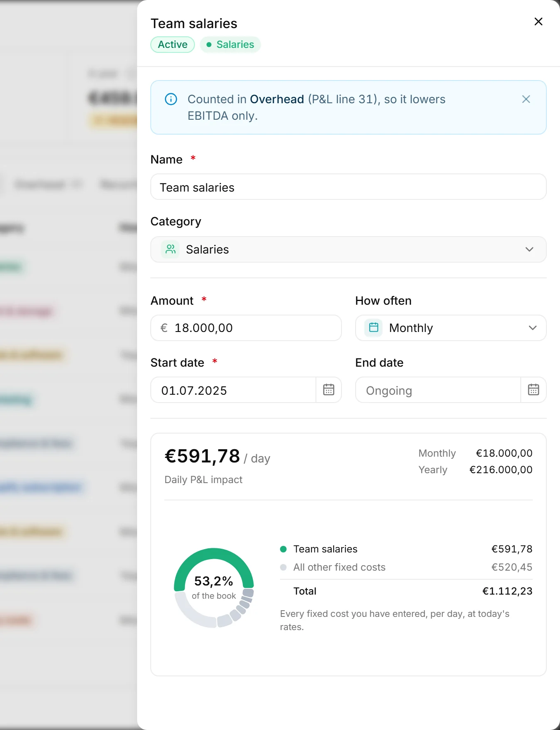Click the green Team salaries legend dot
This screenshot has width=560, height=730.
[283, 549]
